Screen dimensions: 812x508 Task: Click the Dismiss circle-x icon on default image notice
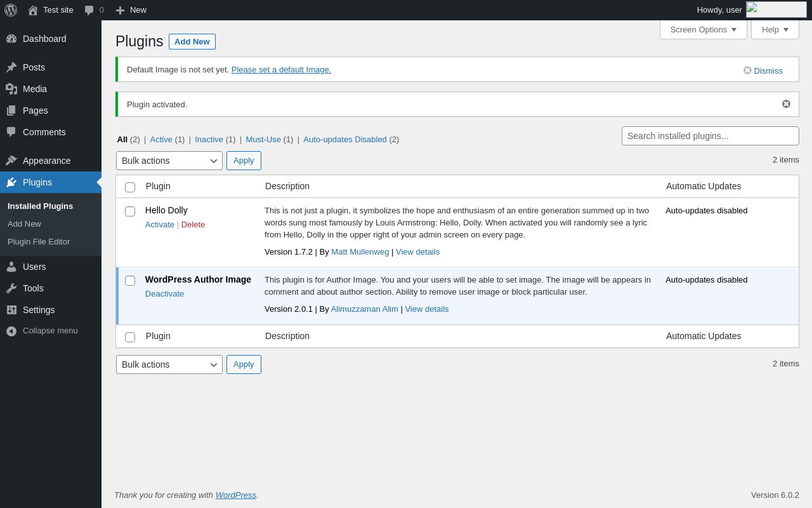(747, 70)
